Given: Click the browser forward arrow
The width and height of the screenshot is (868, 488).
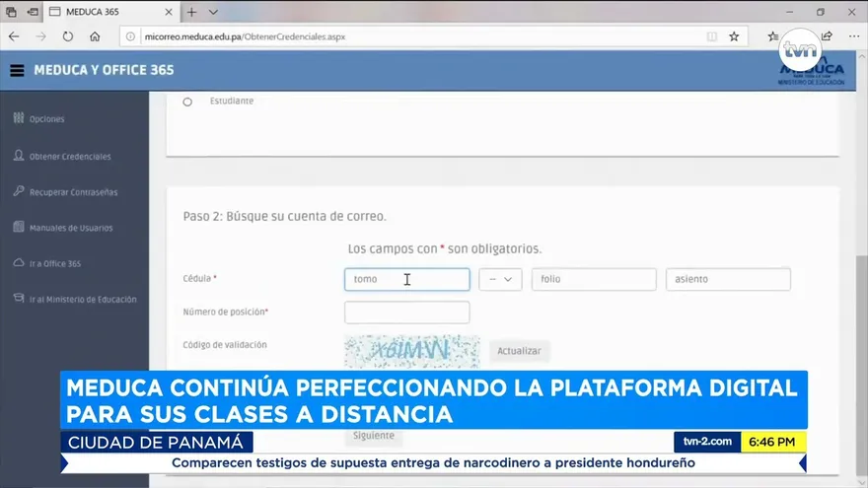Looking at the screenshot, I should click(41, 36).
